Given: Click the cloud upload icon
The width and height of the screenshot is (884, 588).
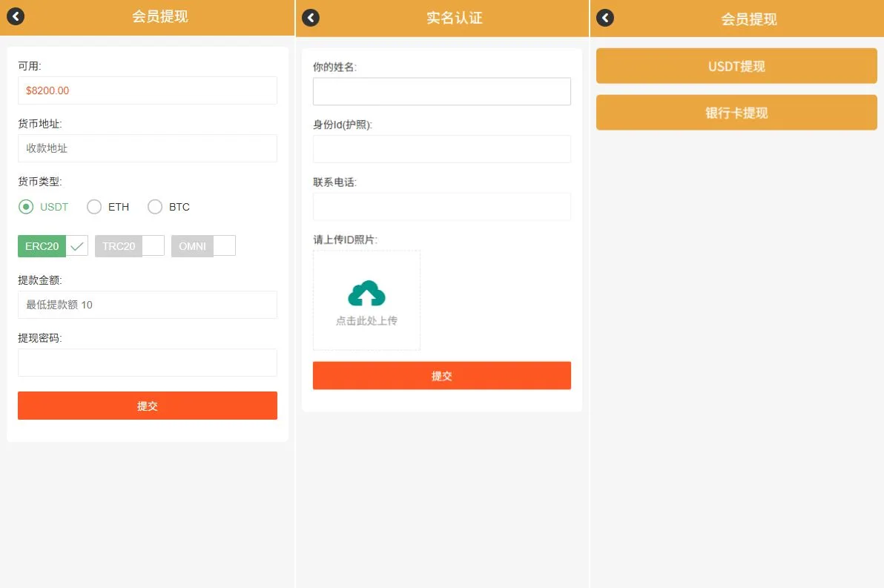Looking at the screenshot, I should pyautogui.click(x=366, y=294).
